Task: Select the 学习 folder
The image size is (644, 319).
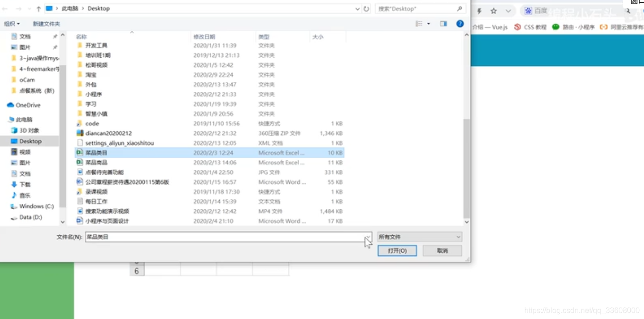Action: [x=91, y=104]
